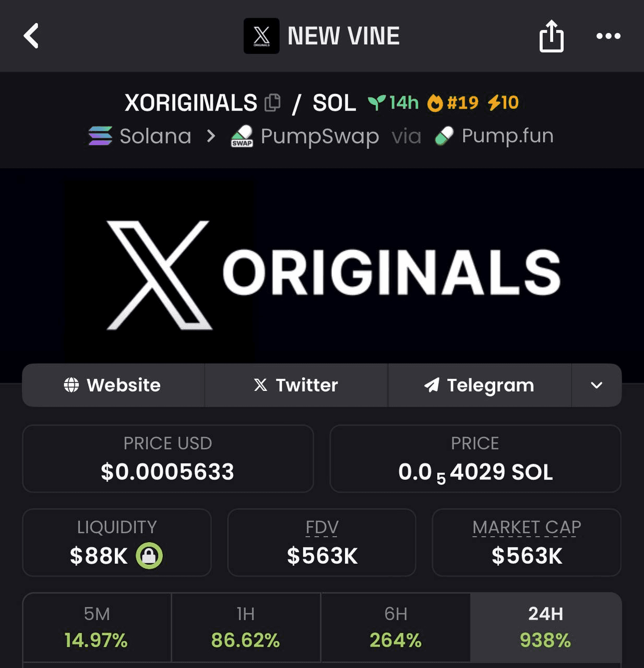644x668 pixels.
Task: Tap the lightning boost 10 badge
Action: [x=503, y=103]
